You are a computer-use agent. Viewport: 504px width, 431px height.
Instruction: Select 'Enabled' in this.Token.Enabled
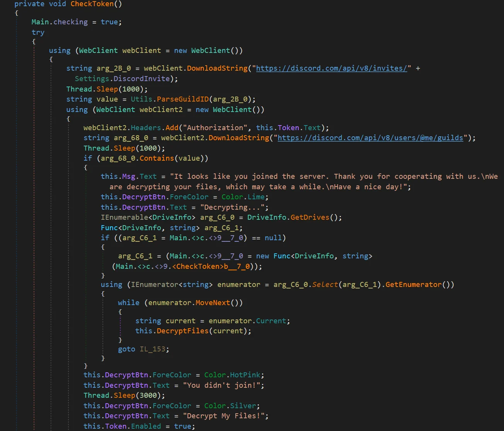tap(146, 426)
